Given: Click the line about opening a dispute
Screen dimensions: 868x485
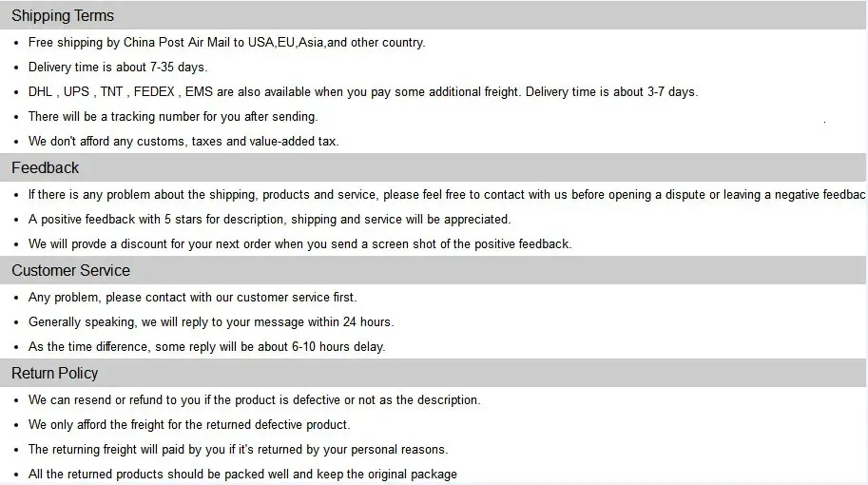Looking at the screenshot, I should click(447, 195).
